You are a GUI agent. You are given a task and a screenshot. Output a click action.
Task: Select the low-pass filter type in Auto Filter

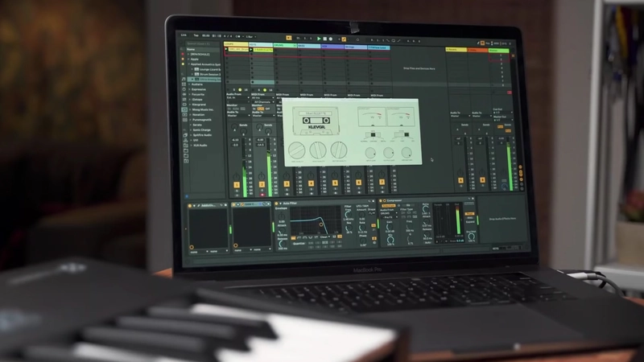point(293,237)
